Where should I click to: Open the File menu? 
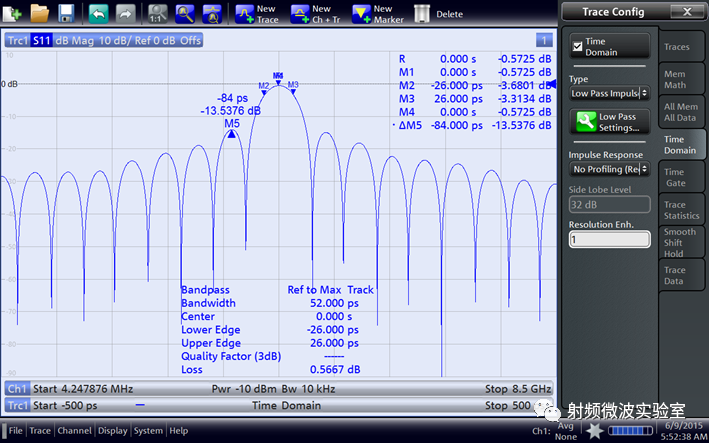click(15, 430)
